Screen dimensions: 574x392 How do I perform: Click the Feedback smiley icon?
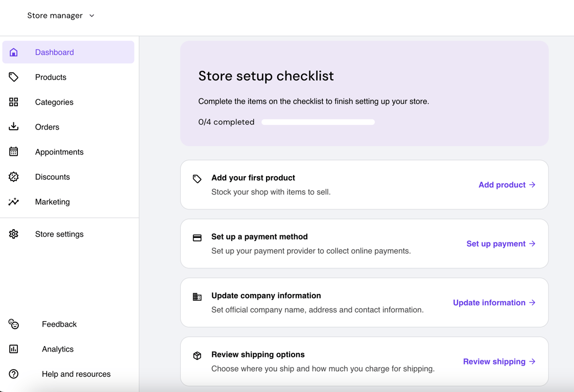[x=13, y=324]
